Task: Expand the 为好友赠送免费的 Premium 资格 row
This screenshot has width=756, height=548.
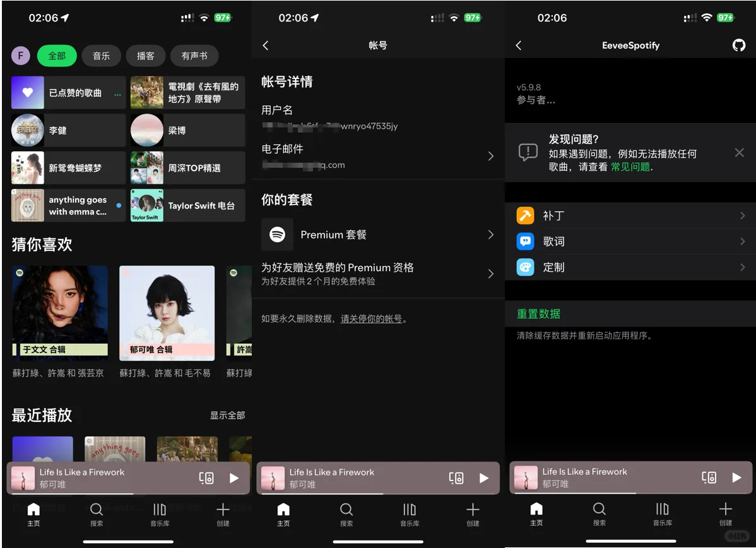Action: [491, 274]
